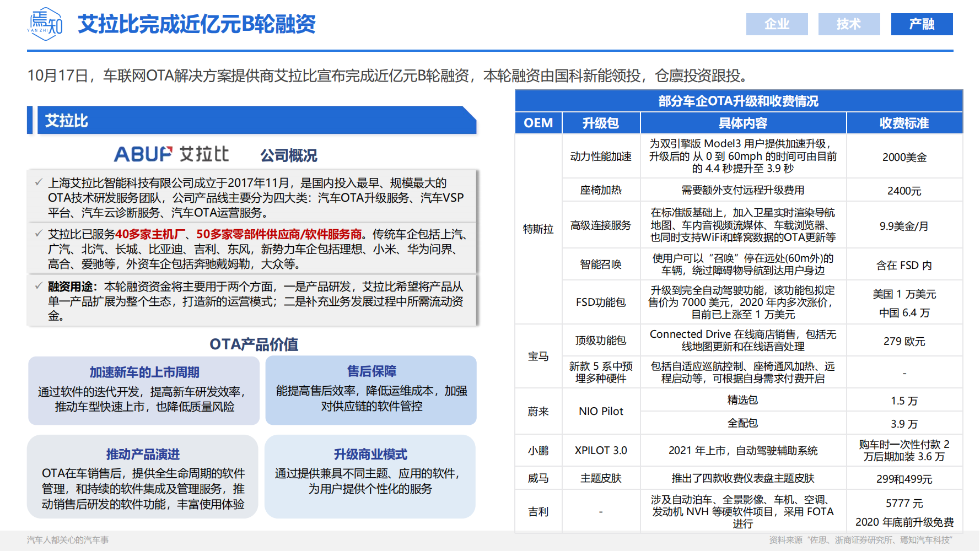Click the 中国 6.4 万 price
The width and height of the screenshot is (980, 551).
[x=904, y=313]
